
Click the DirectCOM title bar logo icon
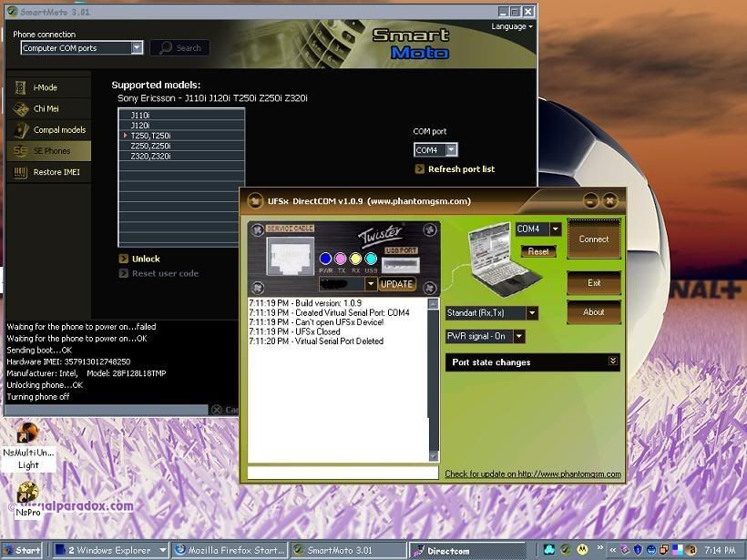tap(255, 201)
